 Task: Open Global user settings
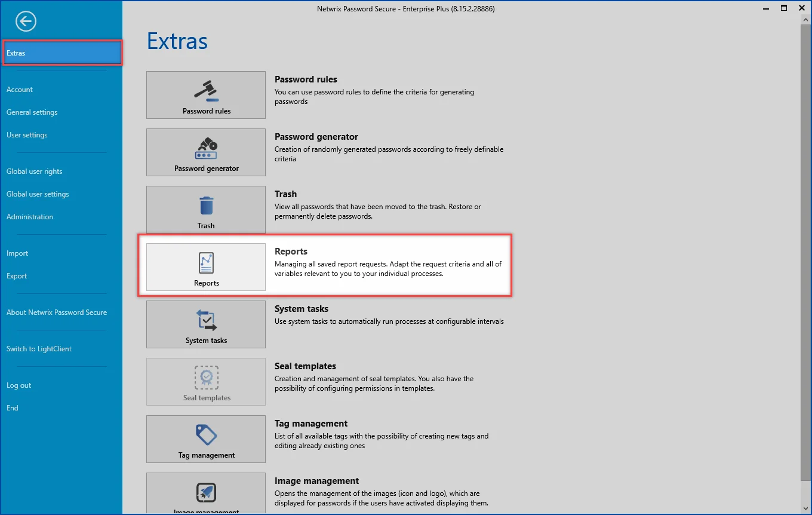coord(38,194)
